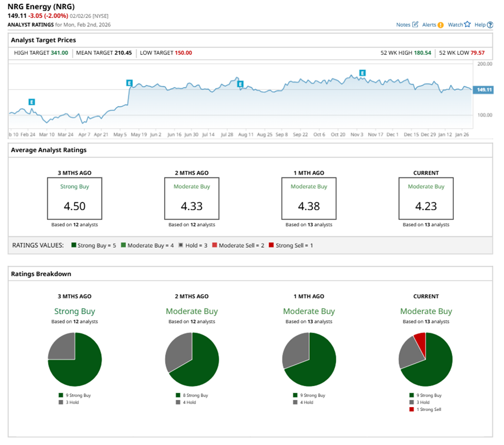The image size is (504, 445).
Task: Click the Notes link
Action: pos(402,25)
